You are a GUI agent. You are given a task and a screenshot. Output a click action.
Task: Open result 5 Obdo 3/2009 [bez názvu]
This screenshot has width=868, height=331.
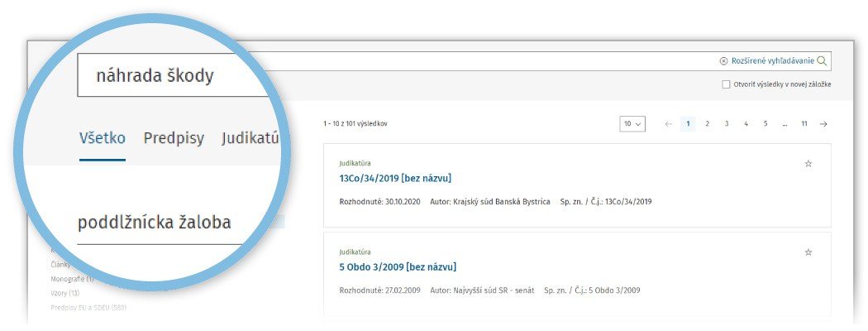click(398, 266)
